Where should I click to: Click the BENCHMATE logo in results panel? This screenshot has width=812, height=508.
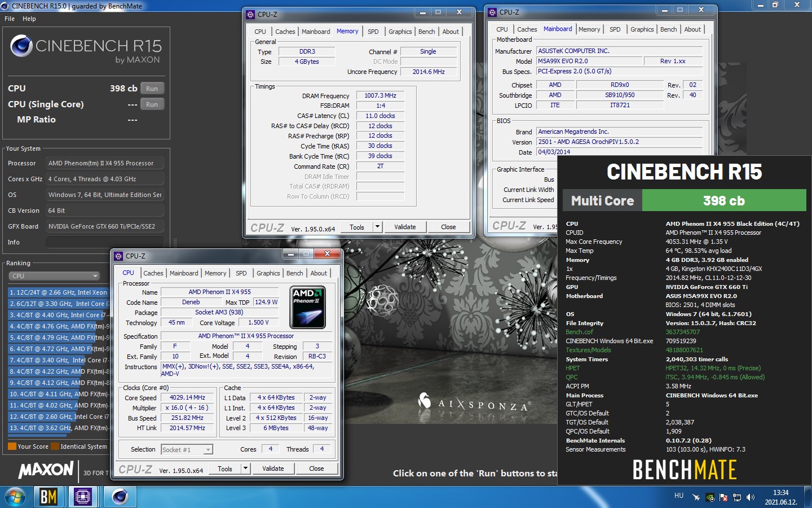click(685, 470)
